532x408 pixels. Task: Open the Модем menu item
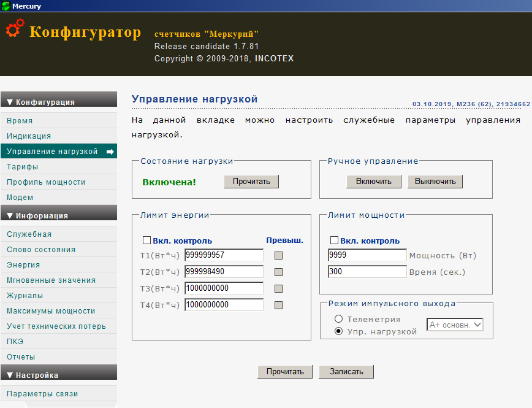[59, 197]
